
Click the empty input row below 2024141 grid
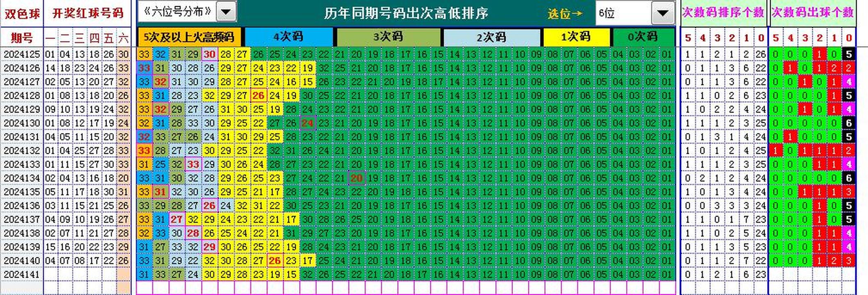coord(406,288)
